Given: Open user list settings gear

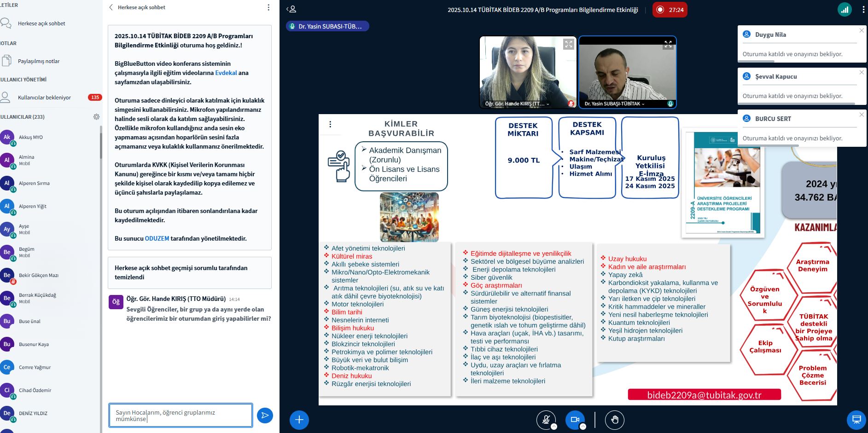Looking at the screenshot, I should (x=96, y=117).
